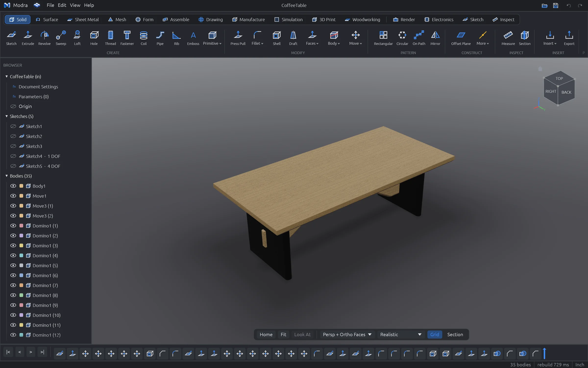Collapse the Bodies (35) group

[7, 176]
